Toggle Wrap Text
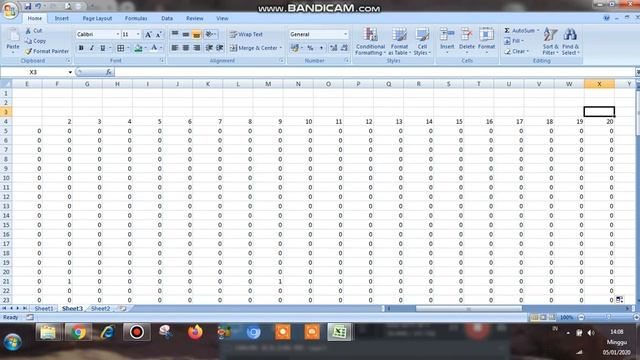Image resolution: width=640 pixels, height=360 pixels. [x=246, y=34]
